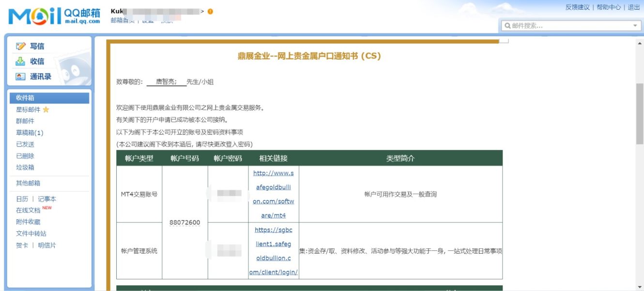Click the 邮箱首页 link under username
The height and width of the screenshot is (291, 644).
[123, 20]
